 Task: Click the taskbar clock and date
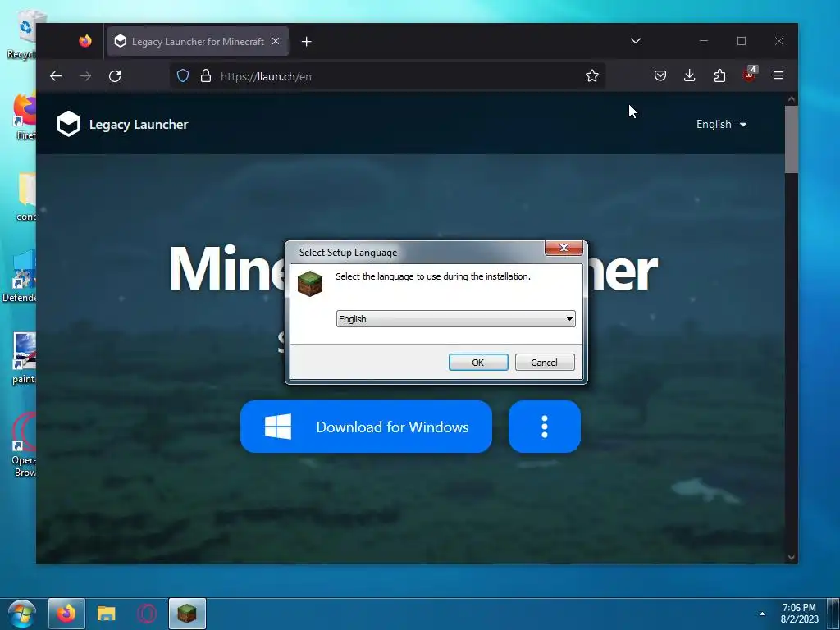[799, 614]
